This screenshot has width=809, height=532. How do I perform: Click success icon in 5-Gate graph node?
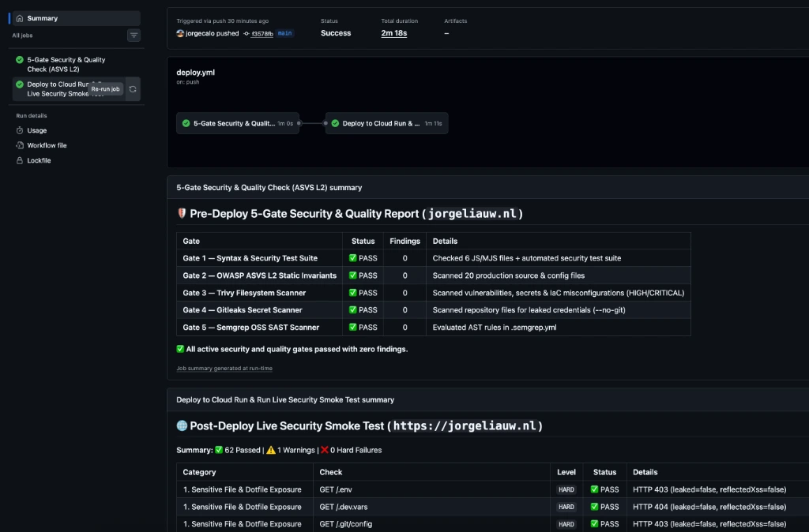[186, 123]
